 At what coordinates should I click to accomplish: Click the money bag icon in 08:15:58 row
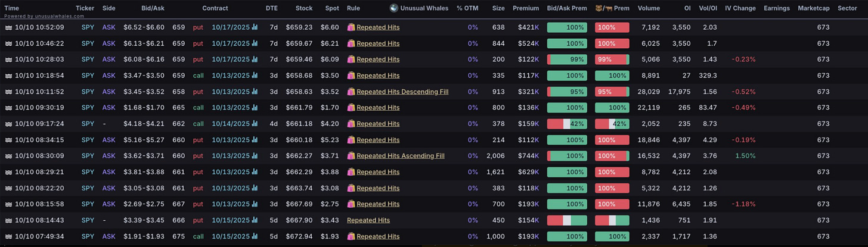(351, 204)
